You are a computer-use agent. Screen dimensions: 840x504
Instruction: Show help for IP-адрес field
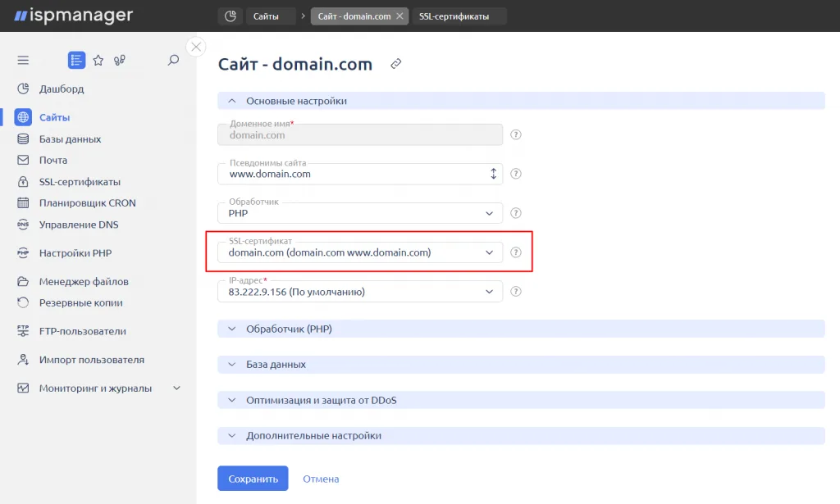[515, 292]
